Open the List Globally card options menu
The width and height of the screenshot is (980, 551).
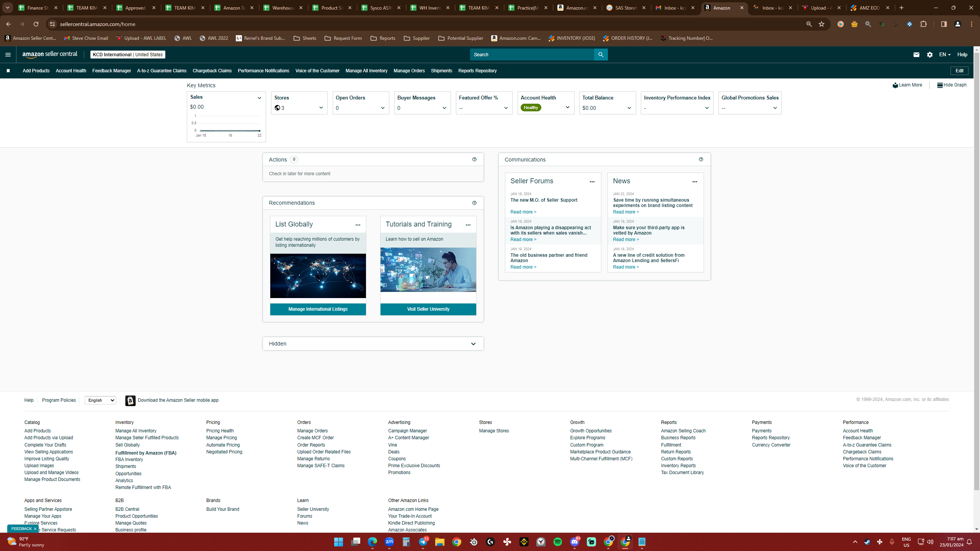(358, 225)
